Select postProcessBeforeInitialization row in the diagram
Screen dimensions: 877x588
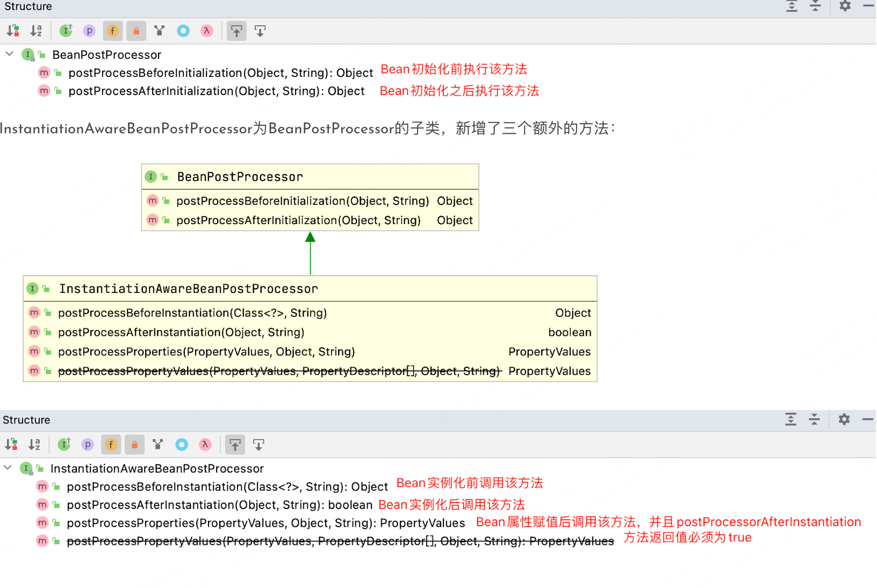[x=310, y=201]
